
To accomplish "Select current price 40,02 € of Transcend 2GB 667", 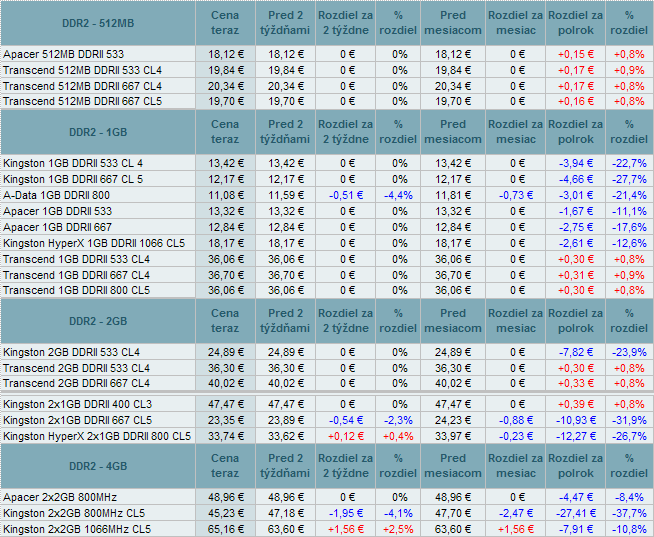I will point(226,383).
